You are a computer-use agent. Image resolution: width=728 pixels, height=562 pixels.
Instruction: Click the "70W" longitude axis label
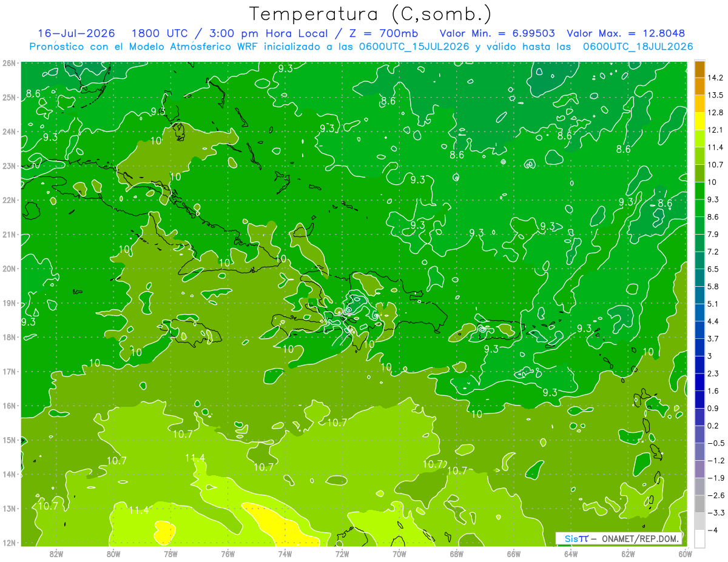[x=399, y=554]
